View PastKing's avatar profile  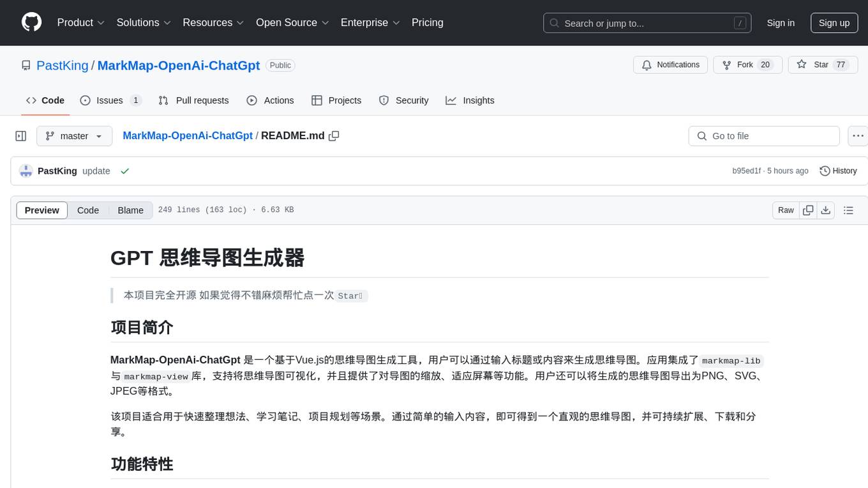(x=26, y=171)
